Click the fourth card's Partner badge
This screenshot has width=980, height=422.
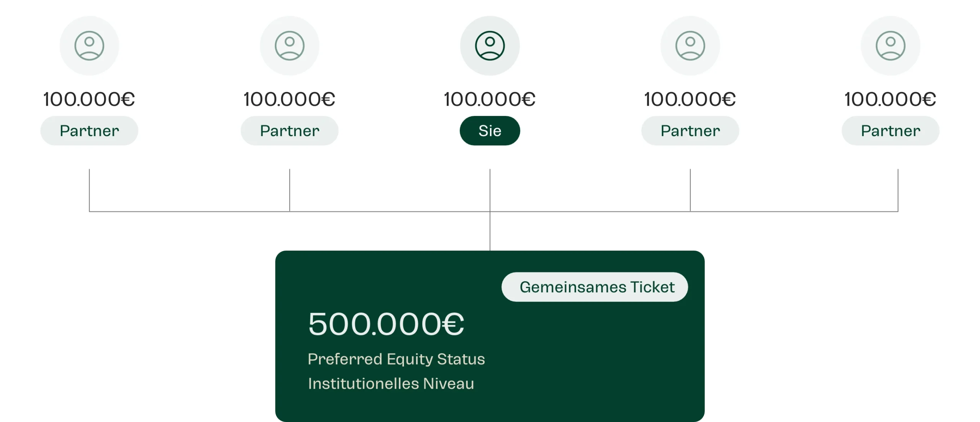tap(690, 131)
